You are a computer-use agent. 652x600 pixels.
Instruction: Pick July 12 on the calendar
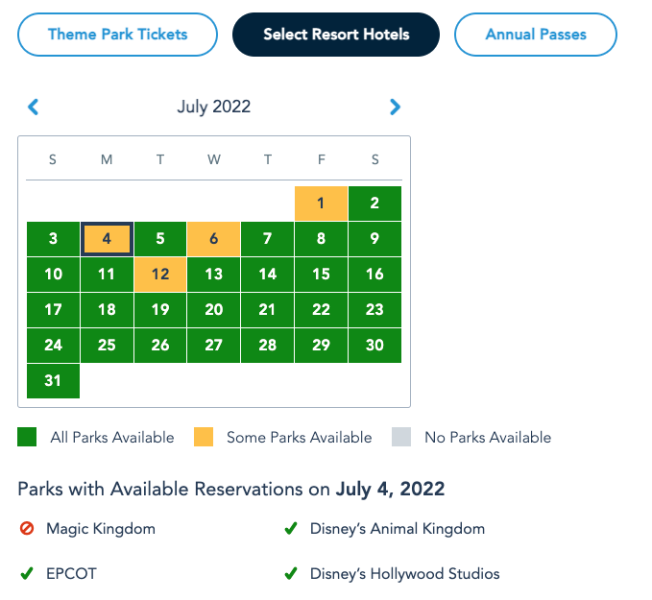(x=160, y=275)
